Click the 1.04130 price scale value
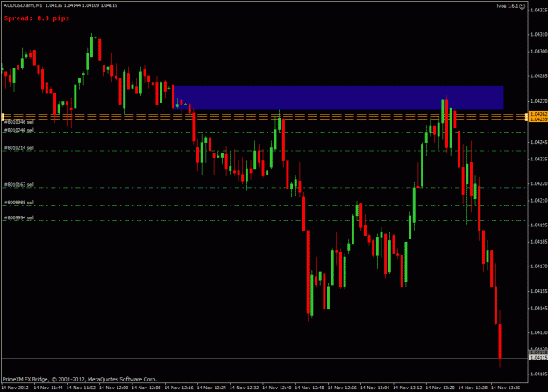 click(538, 332)
